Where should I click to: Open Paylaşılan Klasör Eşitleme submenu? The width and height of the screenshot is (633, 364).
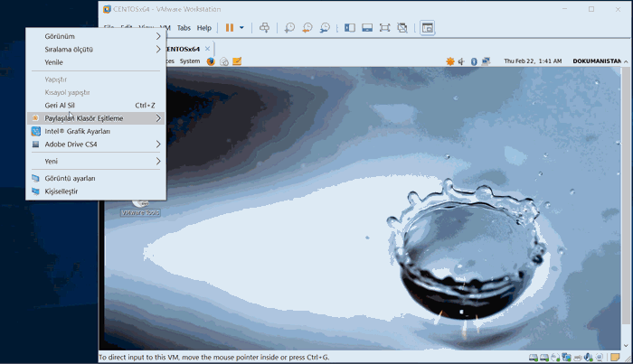(96, 118)
